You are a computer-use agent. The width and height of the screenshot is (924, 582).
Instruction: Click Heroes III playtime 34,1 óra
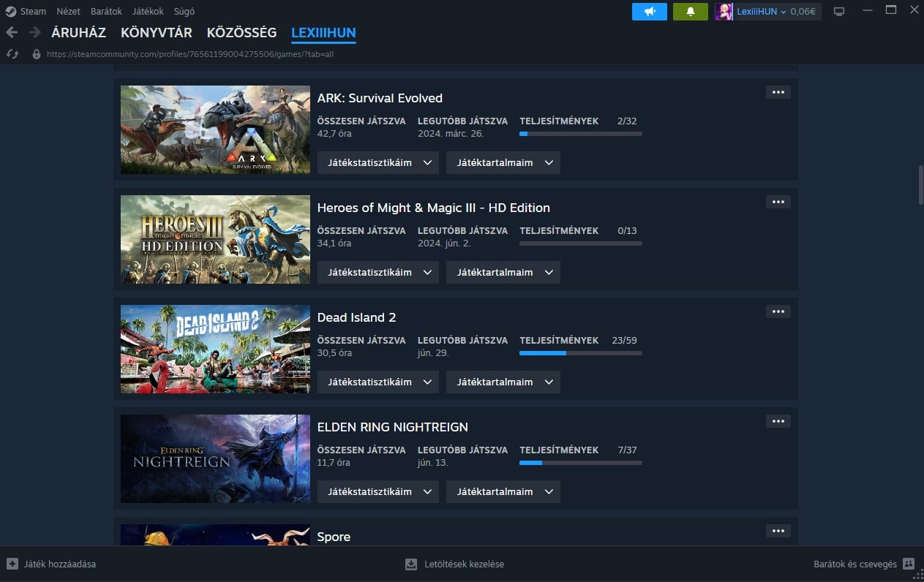[334, 243]
